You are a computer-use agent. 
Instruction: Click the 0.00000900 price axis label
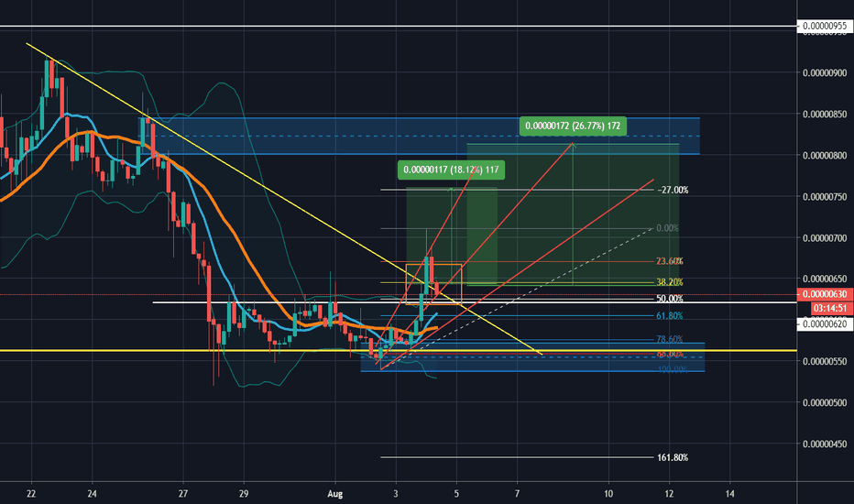point(825,73)
